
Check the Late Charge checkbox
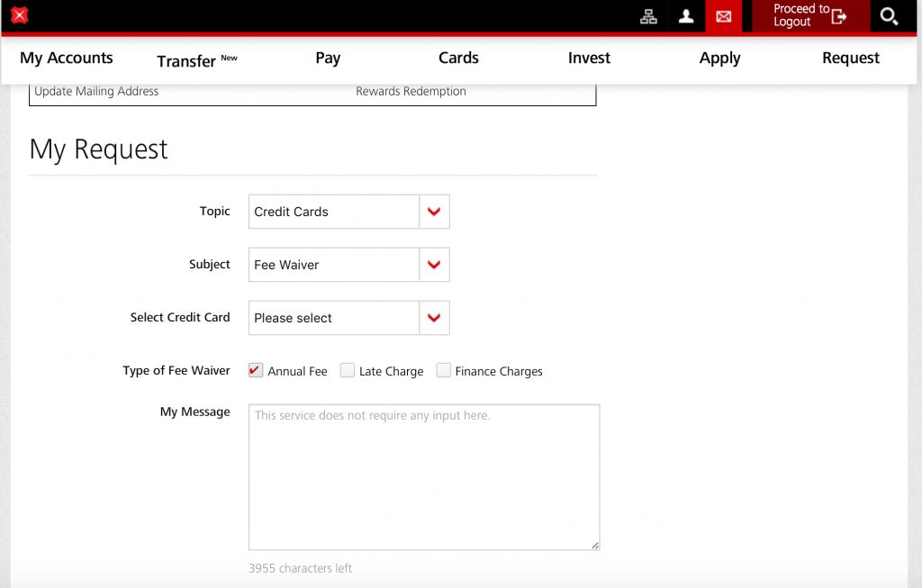(348, 370)
